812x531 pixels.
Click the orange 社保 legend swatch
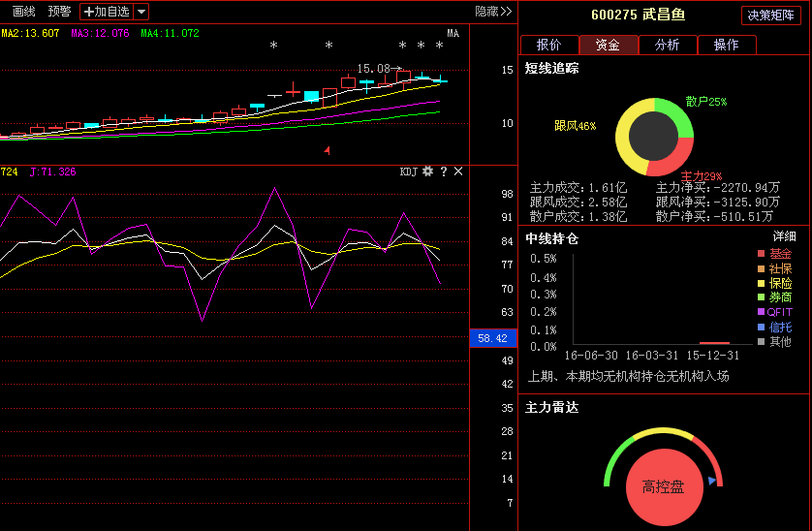[761, 268]
